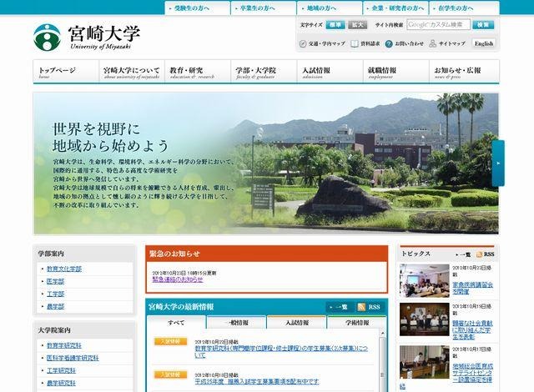
Task: Click the 検索 search button
Action: click(483, 24)
